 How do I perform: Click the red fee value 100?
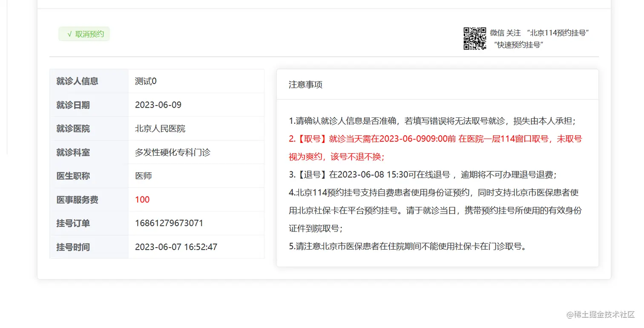click(142, 200)
